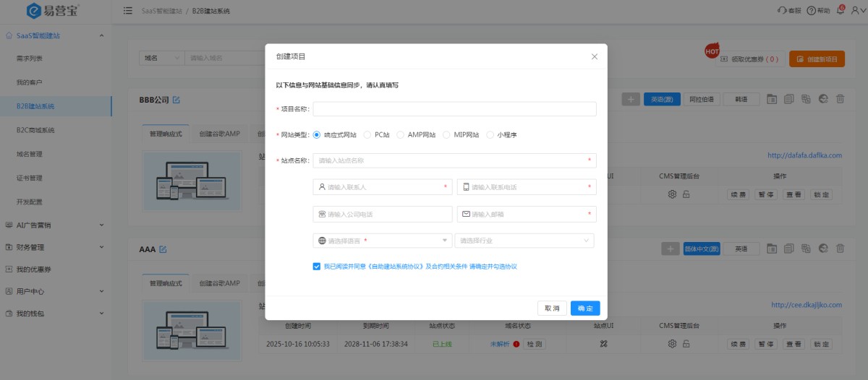Click the BBB公司 copy pages icon
The width and height of the screenshot is (868, 380).
click(789, 99)
